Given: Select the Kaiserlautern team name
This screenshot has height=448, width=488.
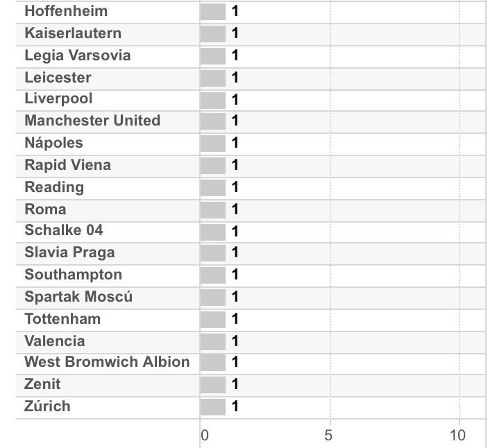Looking at the screenshot, I should click(73, 33).
